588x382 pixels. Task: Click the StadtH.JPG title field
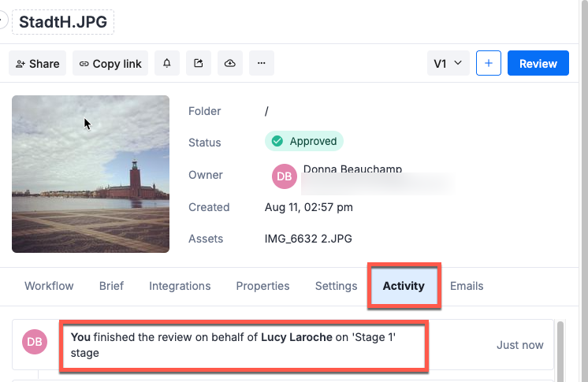click(x=63, y=22)
